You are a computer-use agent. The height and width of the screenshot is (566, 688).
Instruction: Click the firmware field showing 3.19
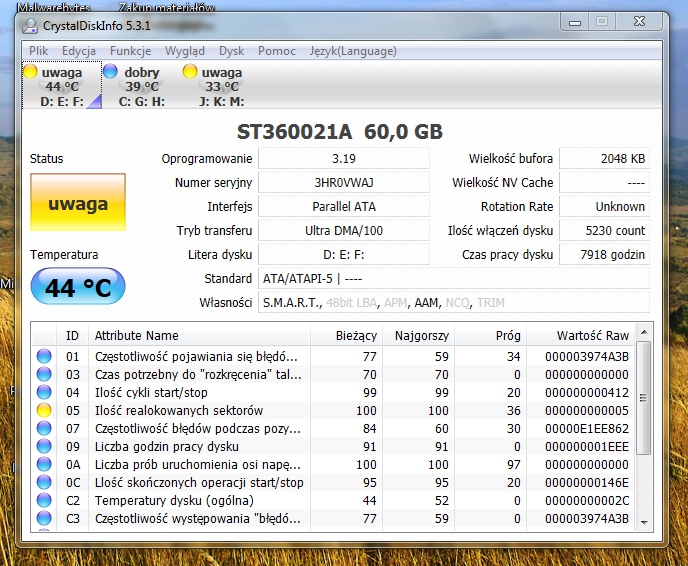[x=344, y=158]
